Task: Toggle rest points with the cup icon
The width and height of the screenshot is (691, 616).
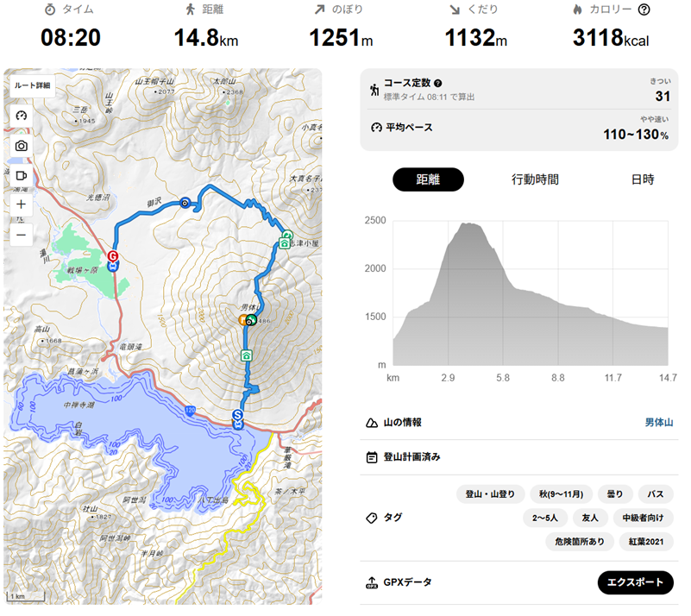Action: [x=22, y=176]
